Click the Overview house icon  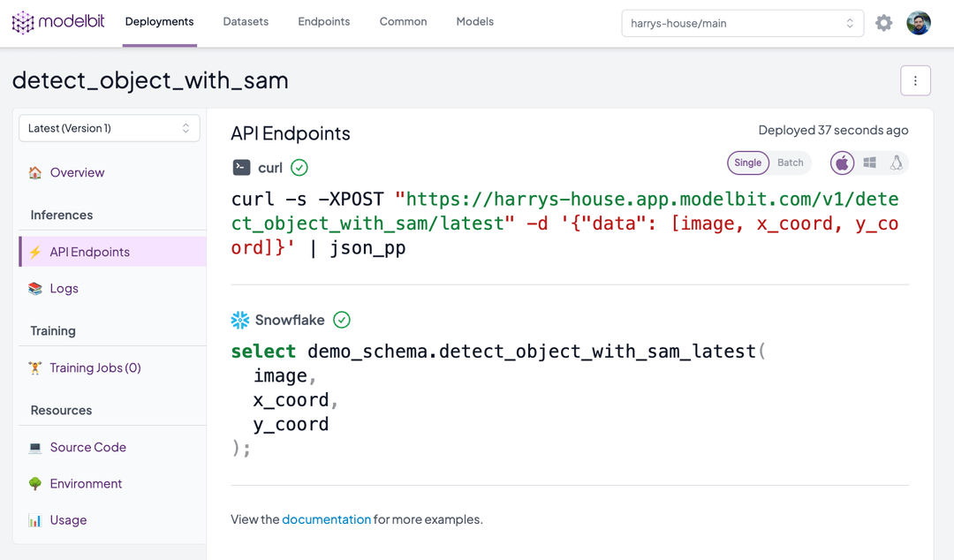pyautogui.click(x=35, y=172)
